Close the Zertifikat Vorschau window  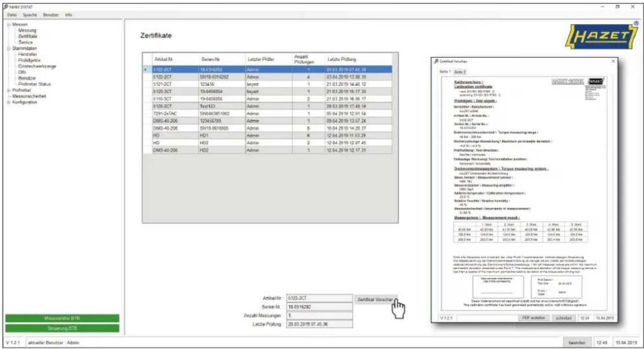(613, 61)
